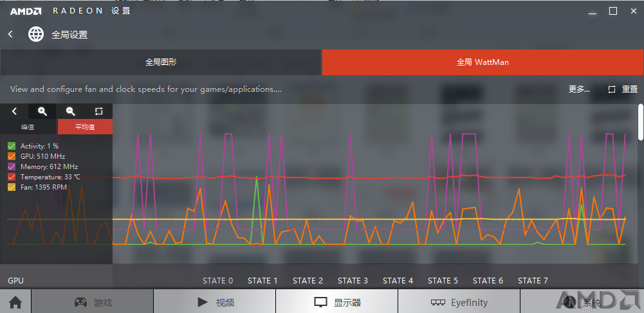Screen dimensions: 644x313
Task: Collapse the graph legend panel arrow
Action: [14, 111]
